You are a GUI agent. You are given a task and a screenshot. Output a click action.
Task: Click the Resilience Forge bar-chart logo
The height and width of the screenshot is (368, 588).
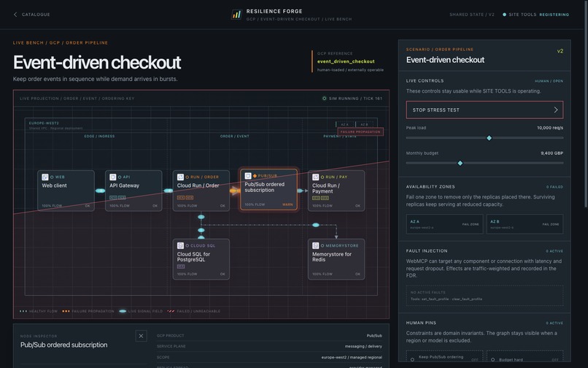tap(236, 15)
